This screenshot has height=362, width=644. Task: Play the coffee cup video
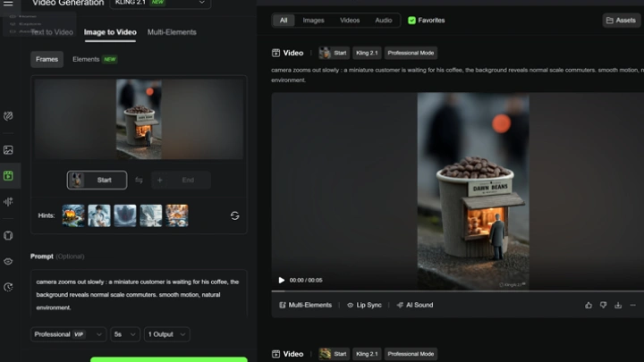click(282, 281)
